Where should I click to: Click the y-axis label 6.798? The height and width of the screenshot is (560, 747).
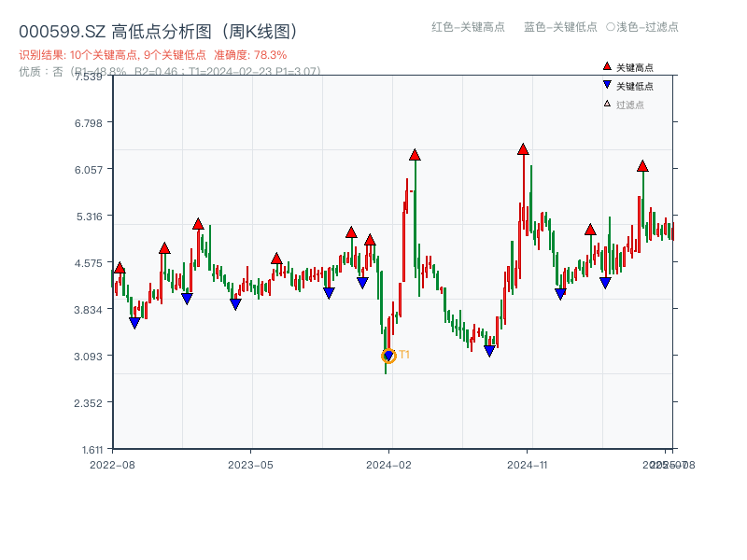pos(88,123)
